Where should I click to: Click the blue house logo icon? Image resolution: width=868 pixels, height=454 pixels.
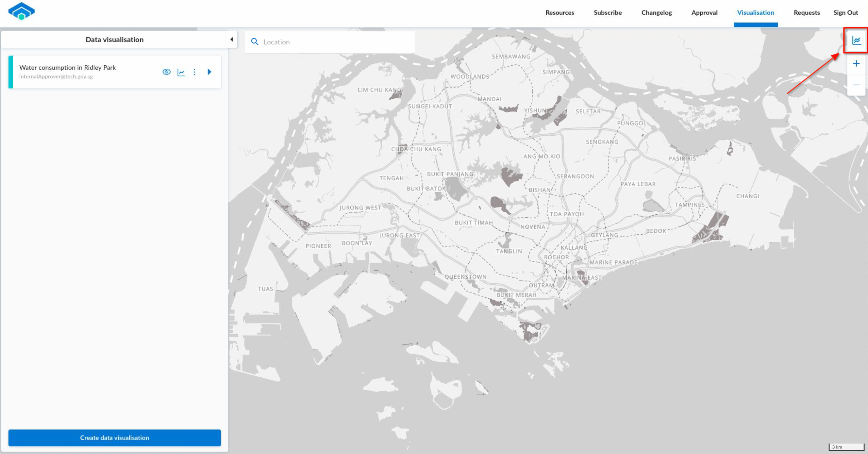21,11
